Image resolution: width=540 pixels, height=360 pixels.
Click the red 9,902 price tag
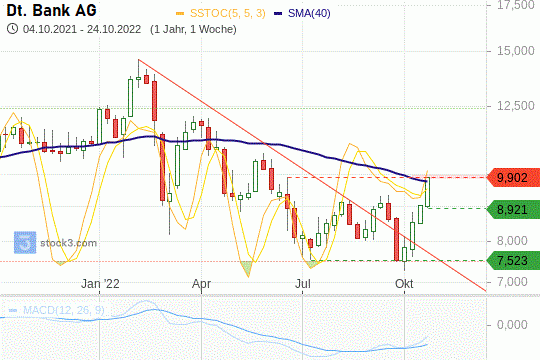513,177
